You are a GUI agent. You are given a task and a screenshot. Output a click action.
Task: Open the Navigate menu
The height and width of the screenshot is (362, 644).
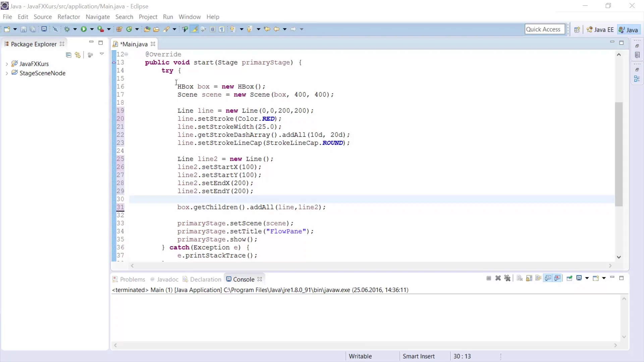[98, 17]
